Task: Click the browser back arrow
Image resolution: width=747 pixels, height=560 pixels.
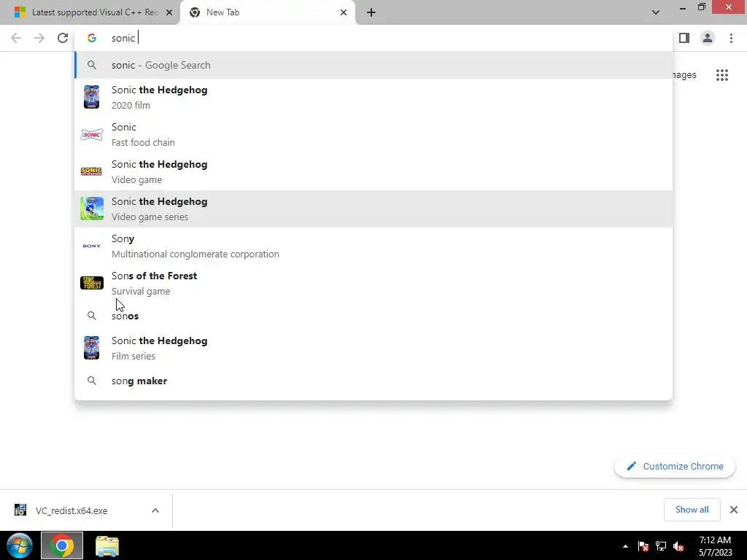Action: (16, 38)
